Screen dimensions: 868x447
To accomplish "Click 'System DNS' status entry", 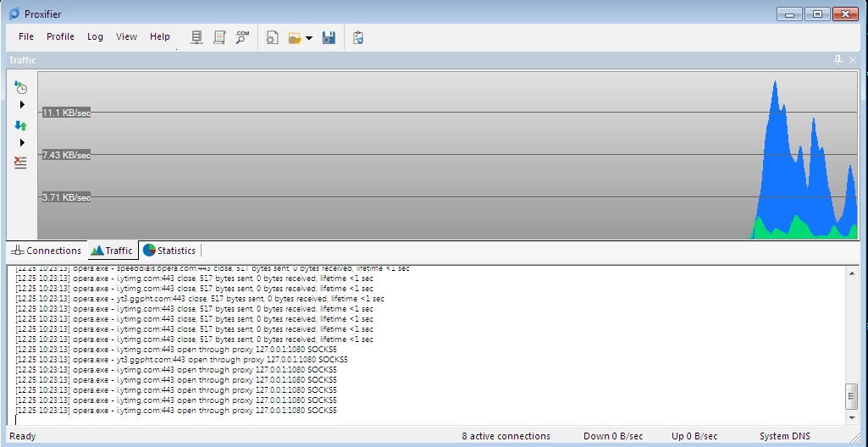I will (784, 436).
